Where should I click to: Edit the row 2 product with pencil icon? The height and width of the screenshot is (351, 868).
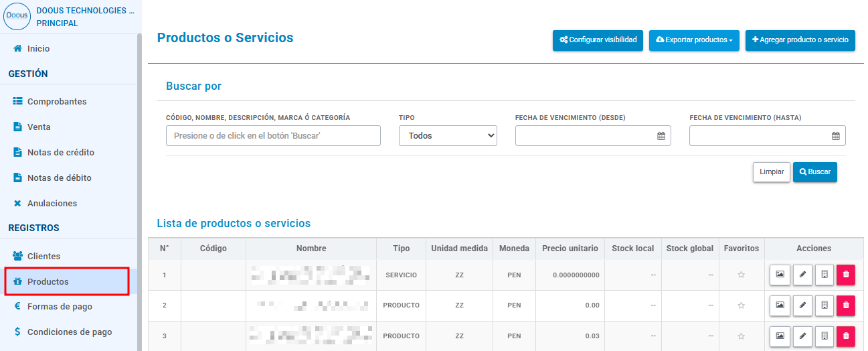[802, 305]
